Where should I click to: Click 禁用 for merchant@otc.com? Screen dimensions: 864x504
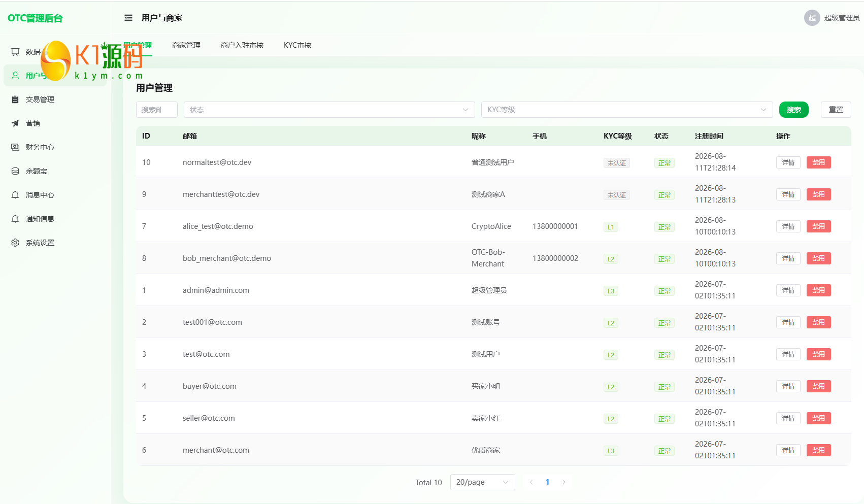coord(819,450)
